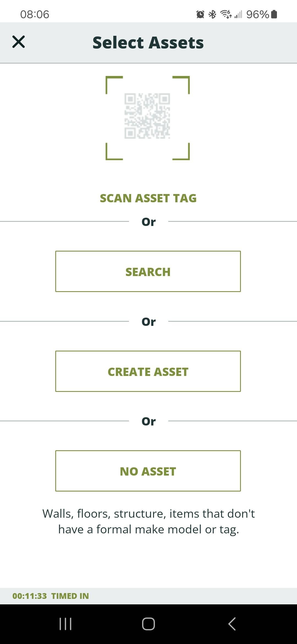Tap the Wi-Fi status icon

[x=226, y=14]
